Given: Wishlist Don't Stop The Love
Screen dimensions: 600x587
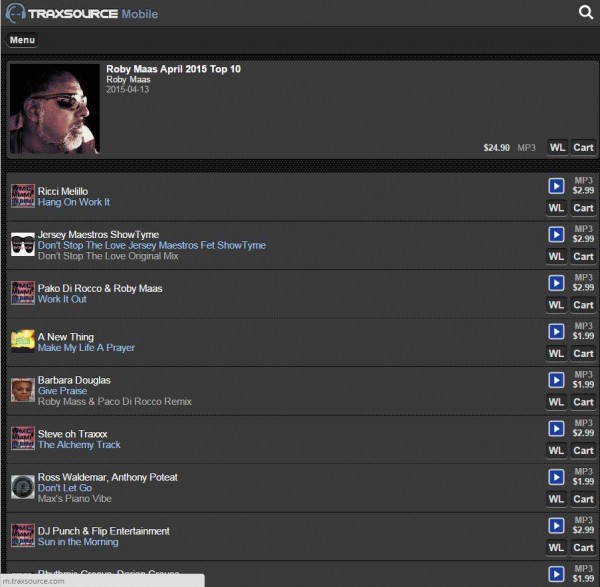Looking at the screenshot, I should point(556,256).
